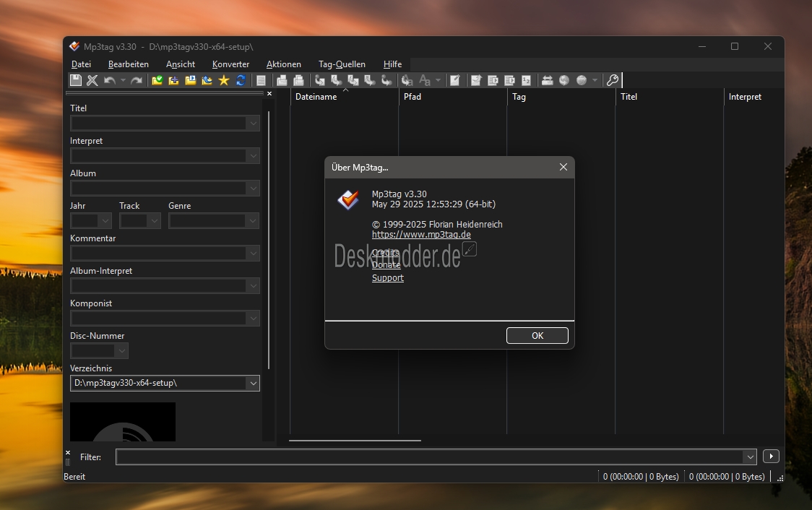This screenshot has height=510, width=812.
Task: Click the Auto-numbering wizard 1-2 icon
Action: (x=526, y=80)
